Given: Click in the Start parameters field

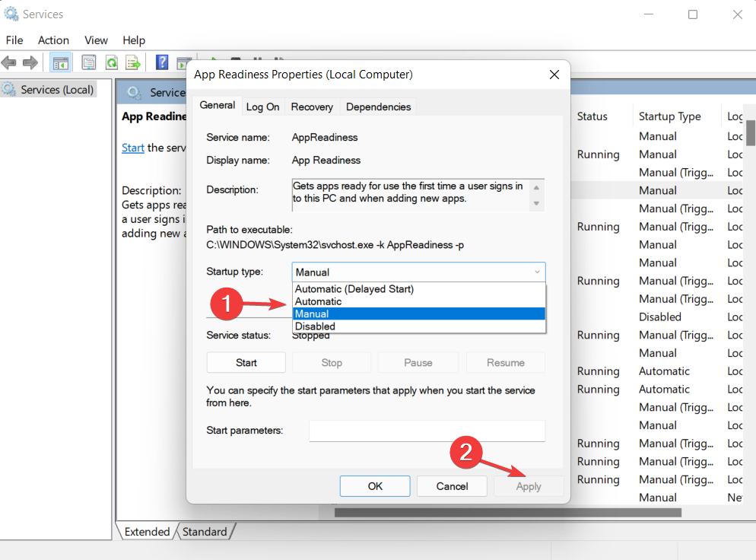Looking at the screenshot, I should (x=427, y=430).
